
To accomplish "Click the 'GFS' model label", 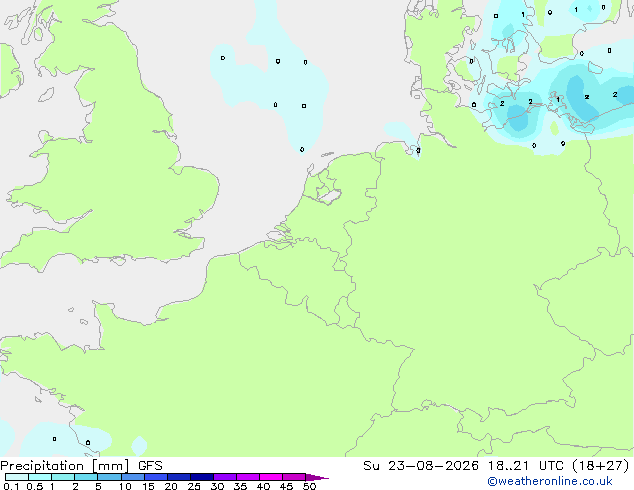I will pyautogui.click(x=150, y=466).
